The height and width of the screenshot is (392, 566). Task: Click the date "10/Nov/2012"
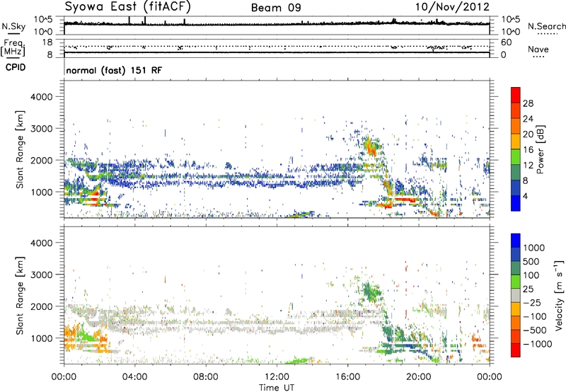click(x=452, y=7)
